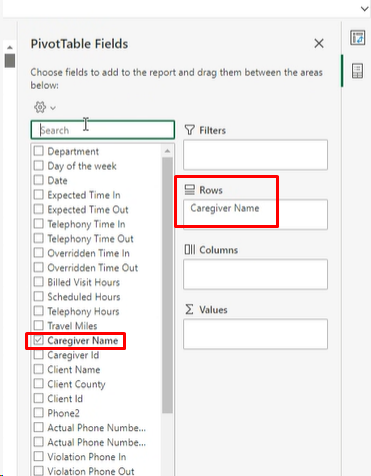Screen dimensions: 371x476
Task: Click the field list scroll up arrow
Action: pyautogui.click(x=167, y=151)
